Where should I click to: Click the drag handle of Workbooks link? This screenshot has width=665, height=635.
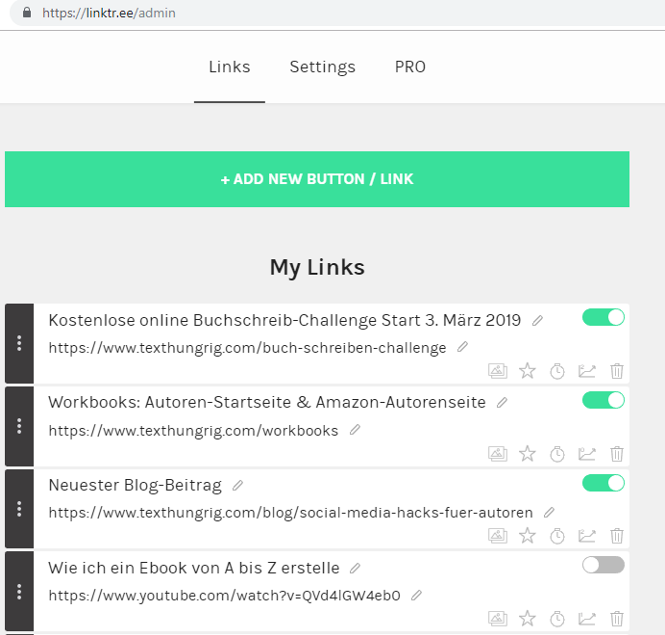coord(20,426)
